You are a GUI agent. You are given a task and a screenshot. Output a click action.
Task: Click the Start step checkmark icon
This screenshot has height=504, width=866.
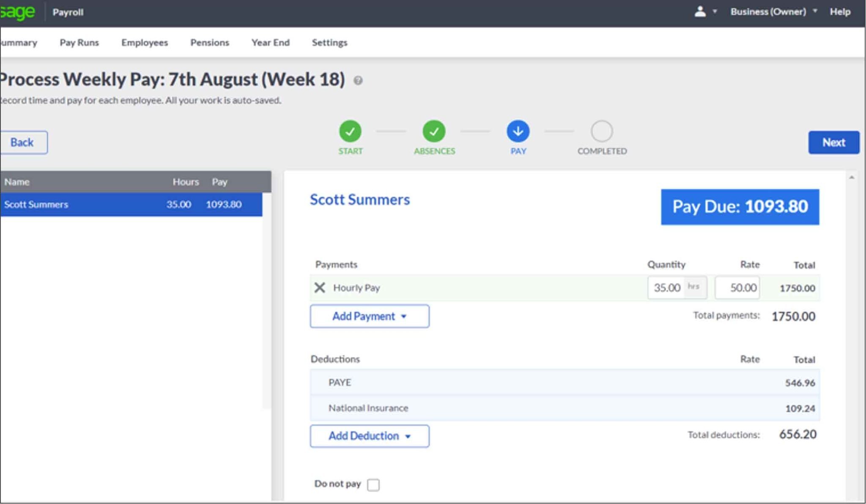tap(350, 131)
